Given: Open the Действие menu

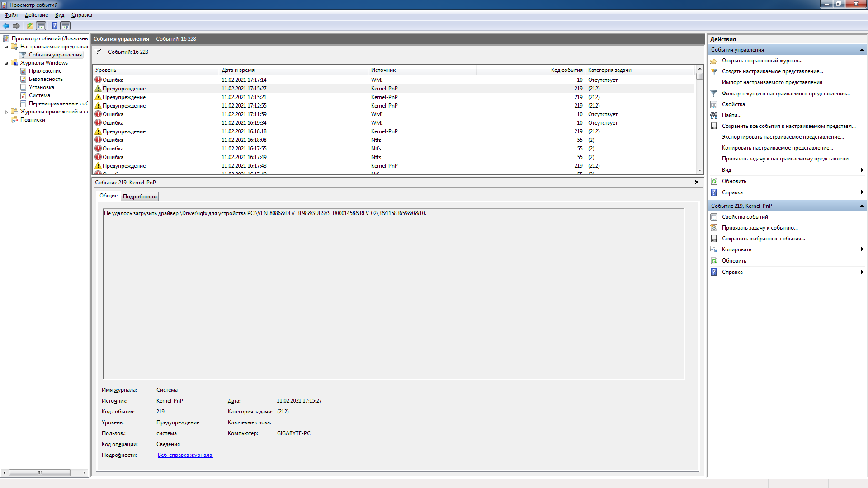Looking at the screenshot, I should (x=36, y=15).
